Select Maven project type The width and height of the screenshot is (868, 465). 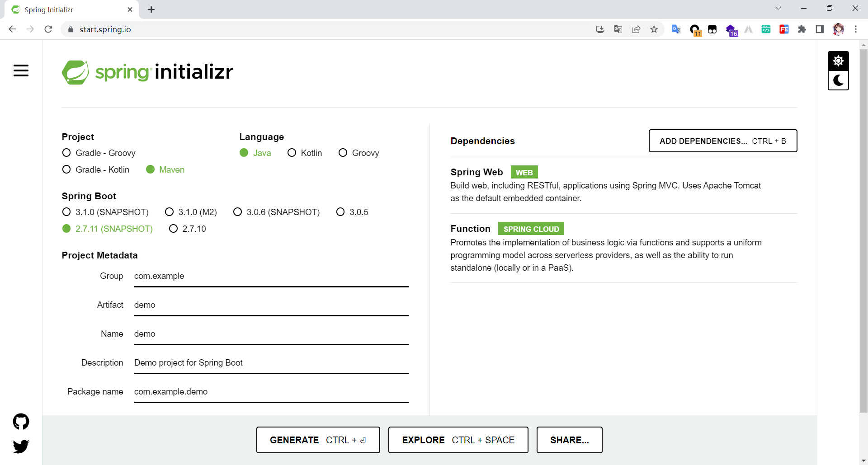(x=165, y=169)
